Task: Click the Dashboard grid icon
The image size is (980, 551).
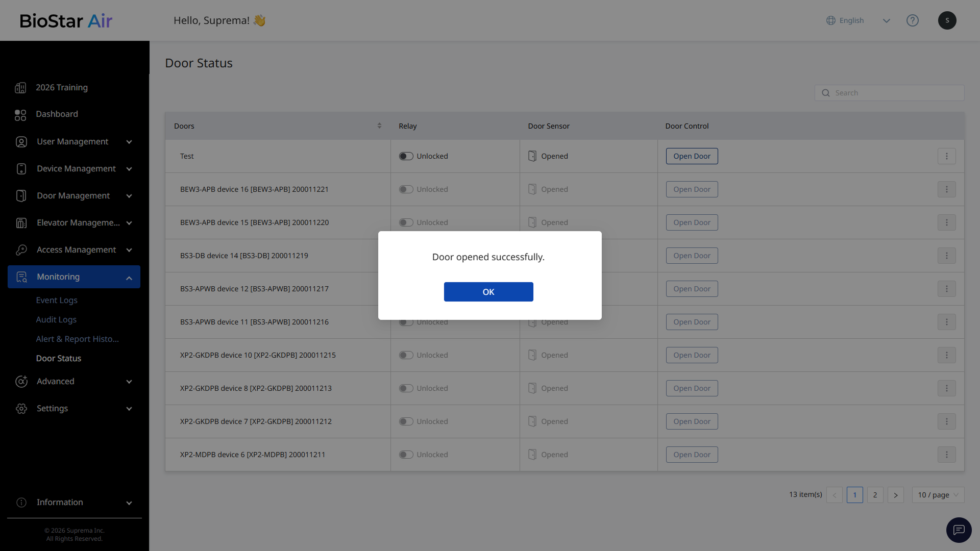Action: coord(20,115)
